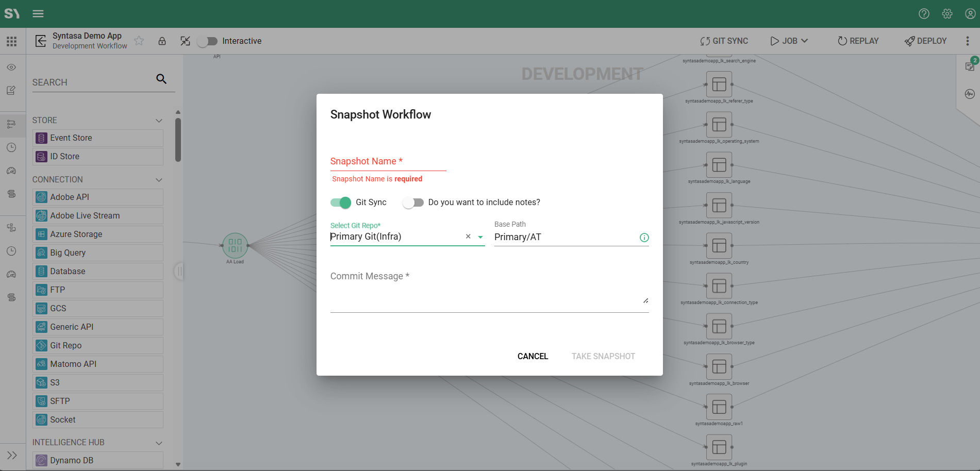
Task: Click the Snapshot Name input field
Action: pos(388,162)
